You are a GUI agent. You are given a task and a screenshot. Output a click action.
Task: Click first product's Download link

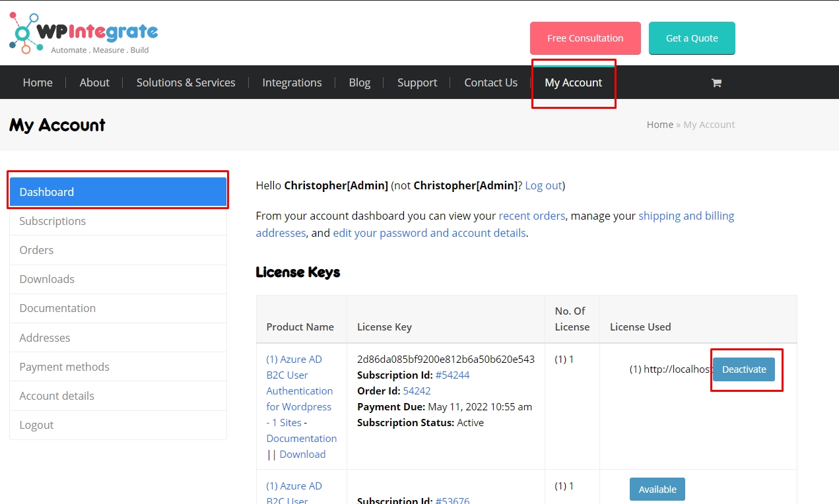pyautogui.click(x=302, y=455)
